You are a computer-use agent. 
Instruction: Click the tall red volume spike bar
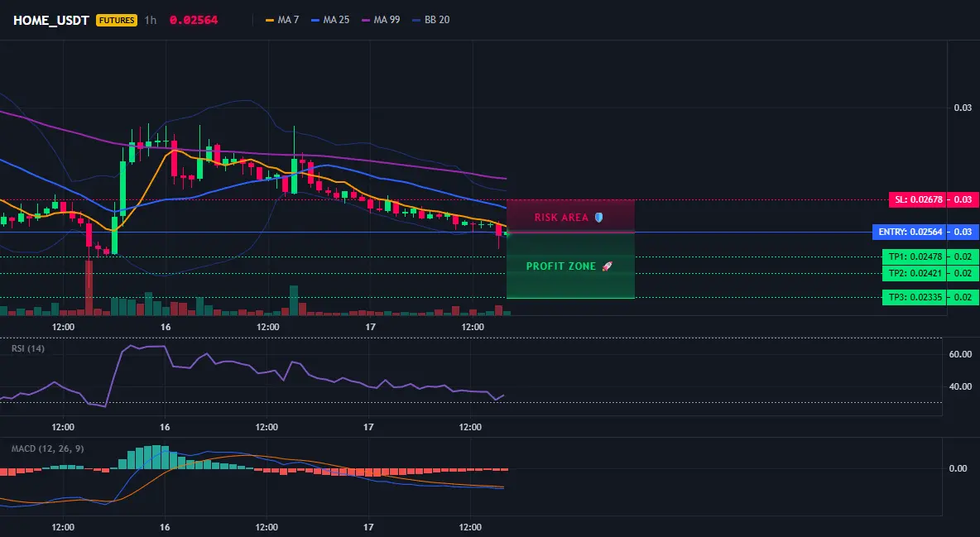89,288
